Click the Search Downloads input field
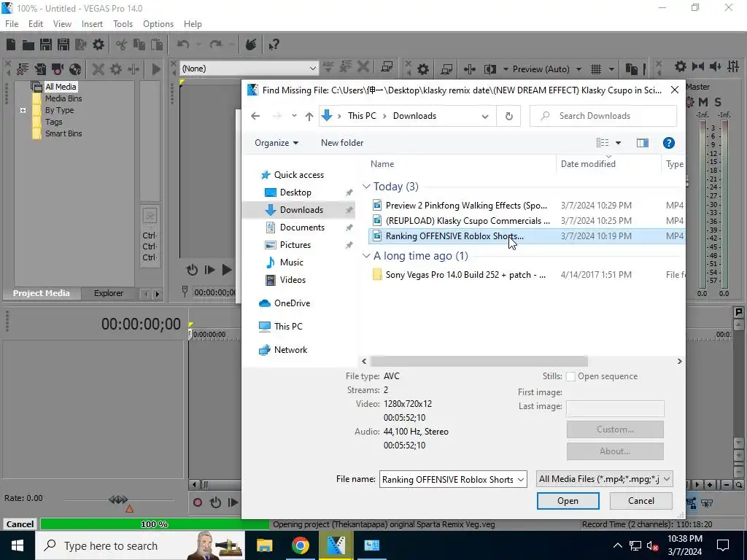Screen dimensions: 747x560 [x=603, y=116]
